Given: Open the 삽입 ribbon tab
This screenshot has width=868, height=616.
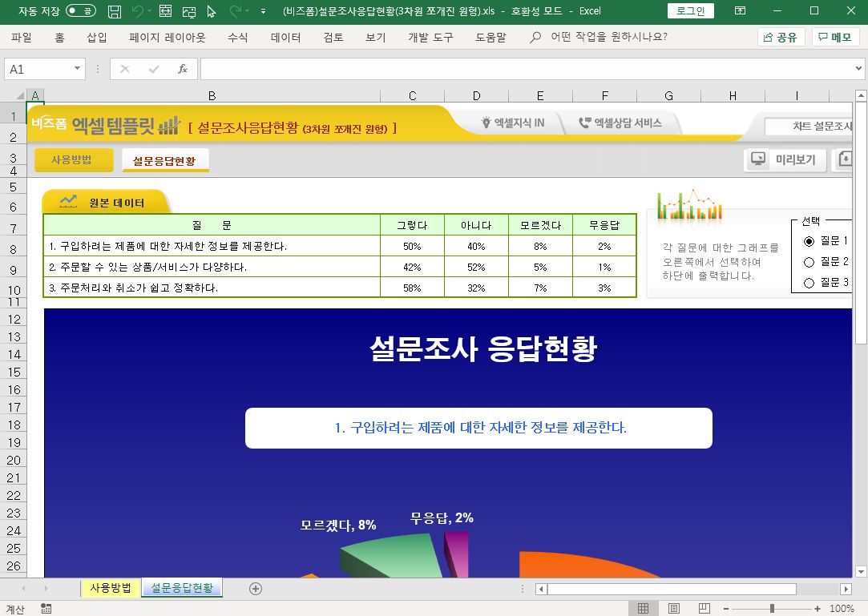Looking at the screenshot, I should [97, 38].
